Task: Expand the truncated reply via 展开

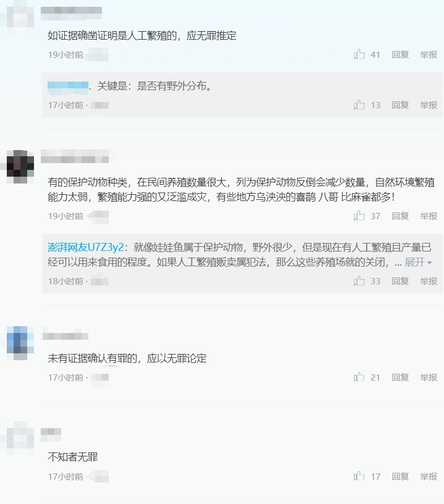Action: click(418, 262)
